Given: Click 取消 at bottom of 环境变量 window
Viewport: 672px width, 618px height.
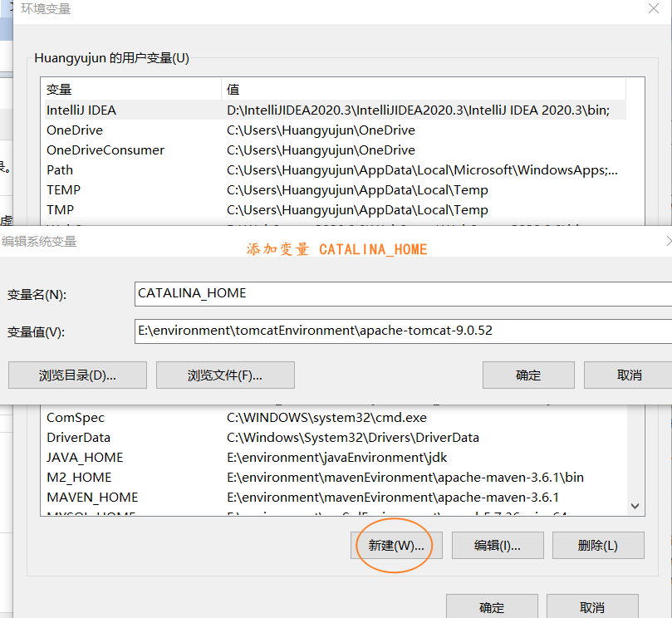Looking at the screenshot, I should (x=592, y=606).
